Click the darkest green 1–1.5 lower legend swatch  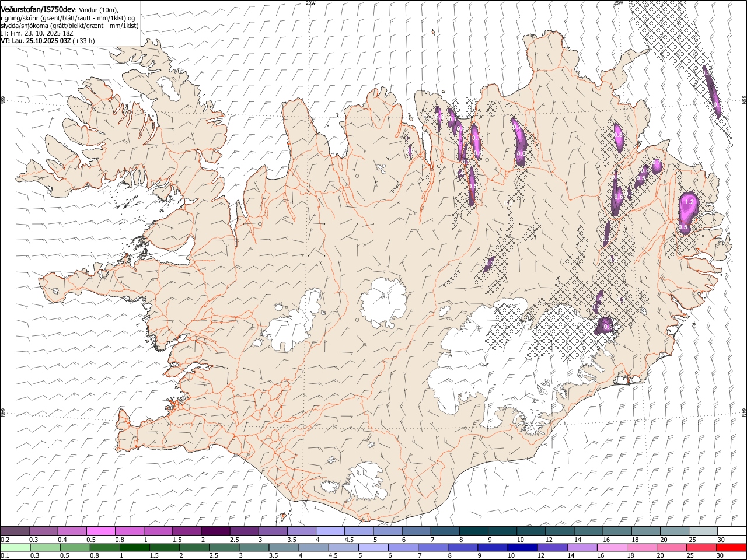tap(134, 548)
